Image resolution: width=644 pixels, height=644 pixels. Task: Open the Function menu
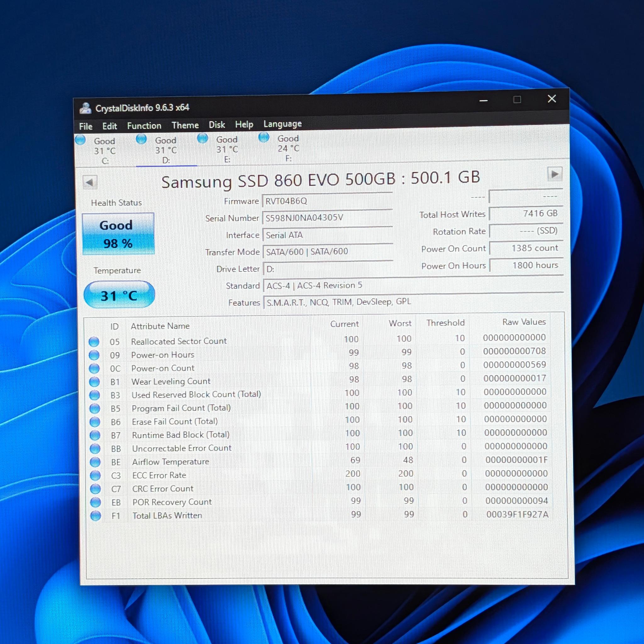click(x=144, y=126)
